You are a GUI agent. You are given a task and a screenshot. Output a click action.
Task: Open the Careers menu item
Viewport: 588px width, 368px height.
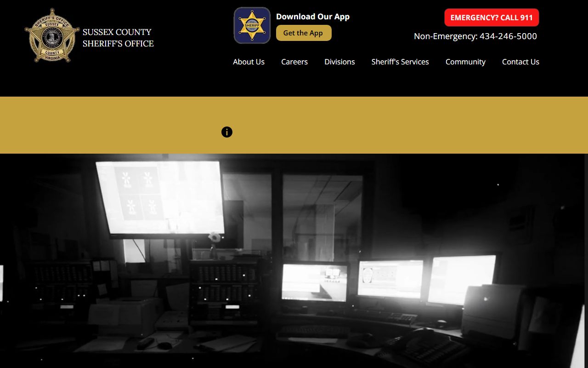click(x=294, y=62)
